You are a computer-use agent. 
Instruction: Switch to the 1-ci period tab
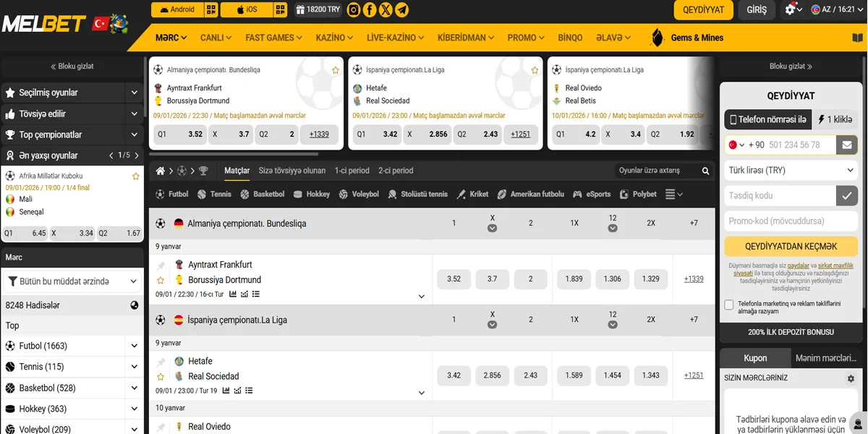[x=352, y=171]
